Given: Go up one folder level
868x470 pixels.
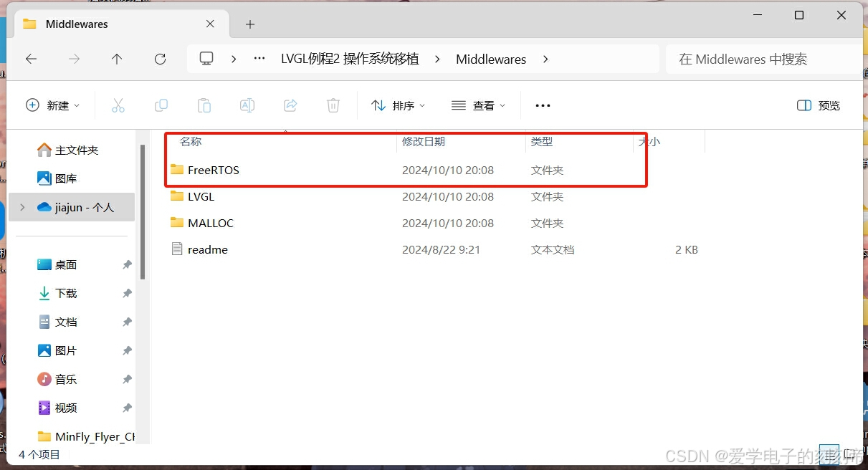Looking at the screenshot, I should 117,59.
